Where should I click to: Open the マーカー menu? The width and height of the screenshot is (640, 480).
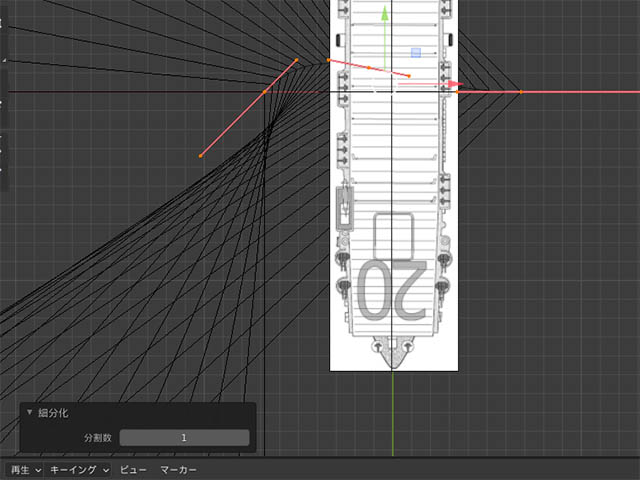point(178,470)
